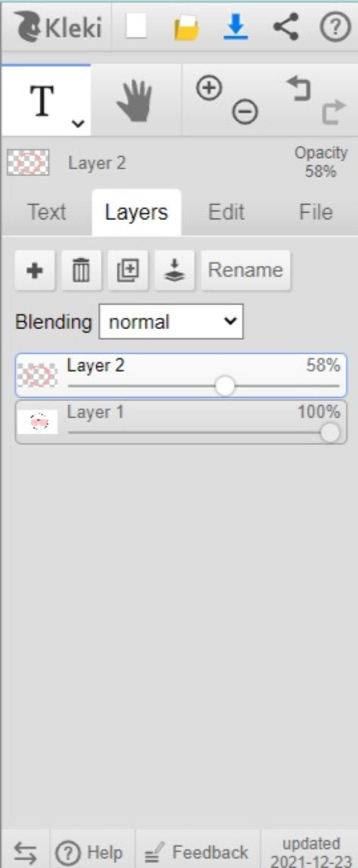Duplicate the current layer
The height and width of the screenshot is (868, 358).
[x=128, y=270]
